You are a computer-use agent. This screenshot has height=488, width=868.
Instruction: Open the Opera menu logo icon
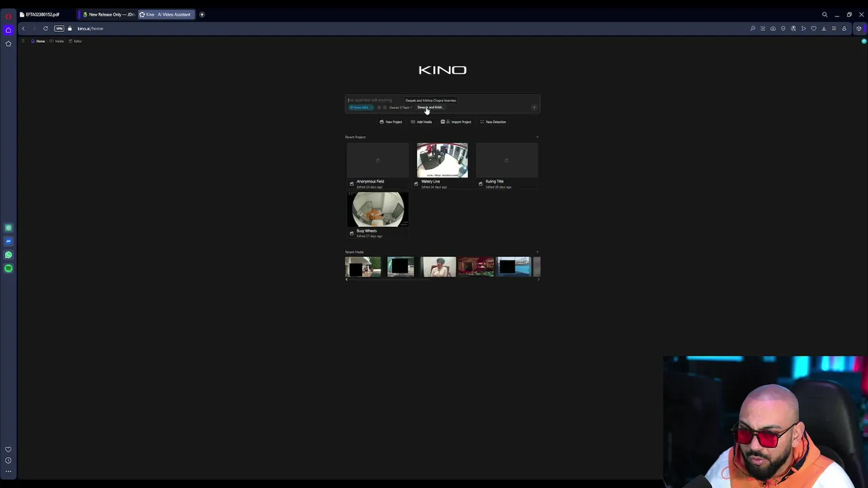(8, 16)
